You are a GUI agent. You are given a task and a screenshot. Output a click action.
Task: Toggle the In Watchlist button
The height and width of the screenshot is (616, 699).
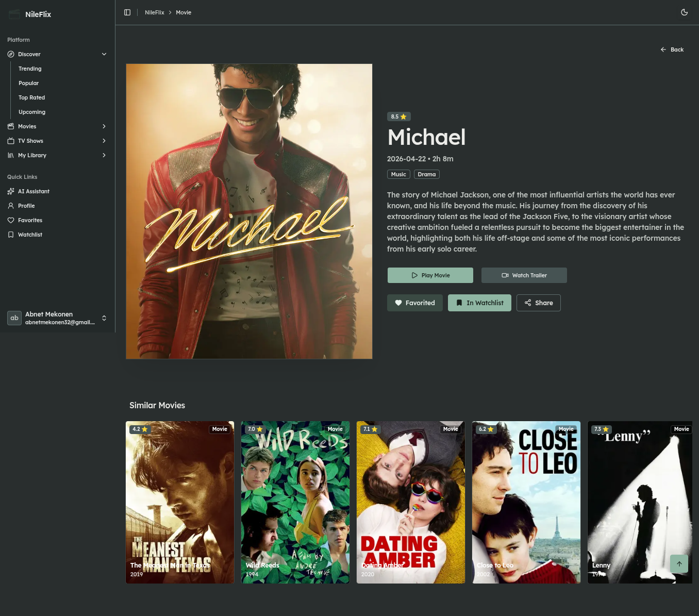(479, 303)
